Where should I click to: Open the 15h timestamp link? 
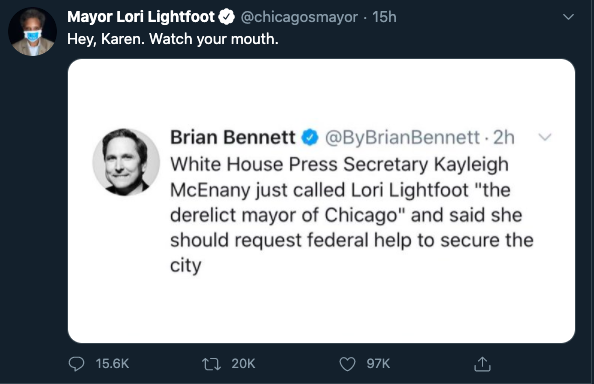384,17
